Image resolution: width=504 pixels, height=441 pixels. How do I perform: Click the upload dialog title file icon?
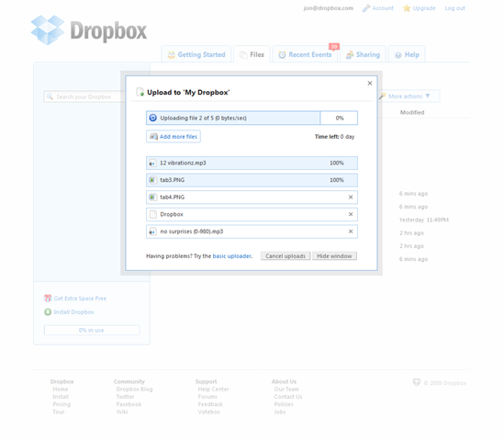tap(140, 92)
